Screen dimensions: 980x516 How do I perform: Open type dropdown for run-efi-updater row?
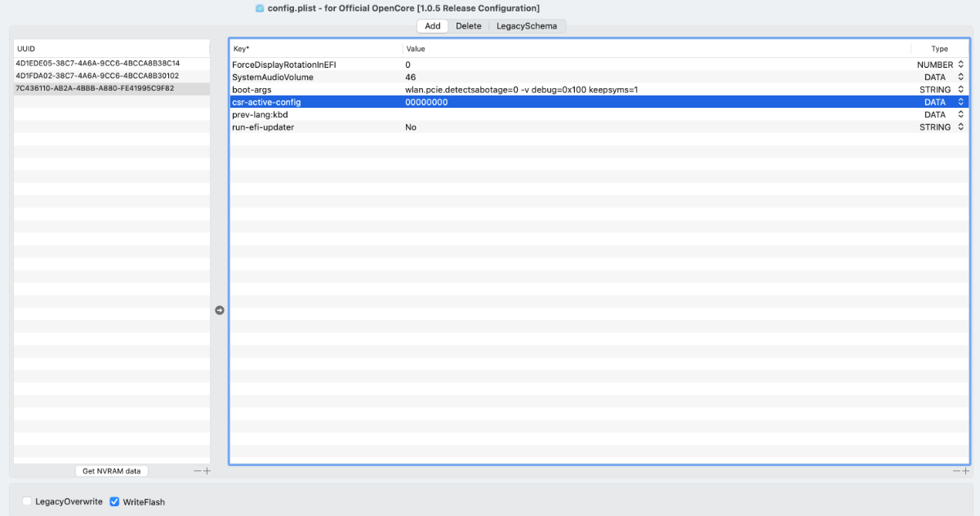coord(960,127)
